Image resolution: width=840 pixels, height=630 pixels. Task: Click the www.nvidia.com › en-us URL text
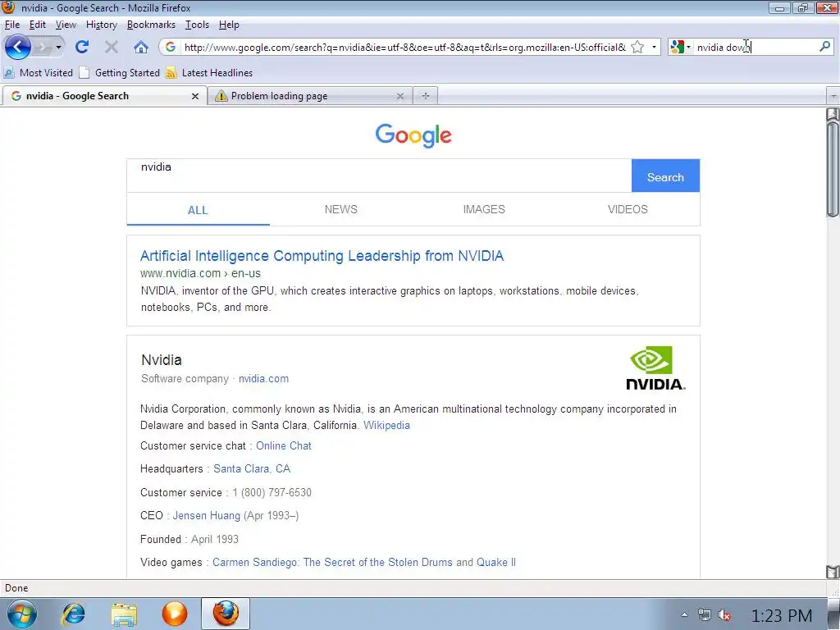click(200, 273)
